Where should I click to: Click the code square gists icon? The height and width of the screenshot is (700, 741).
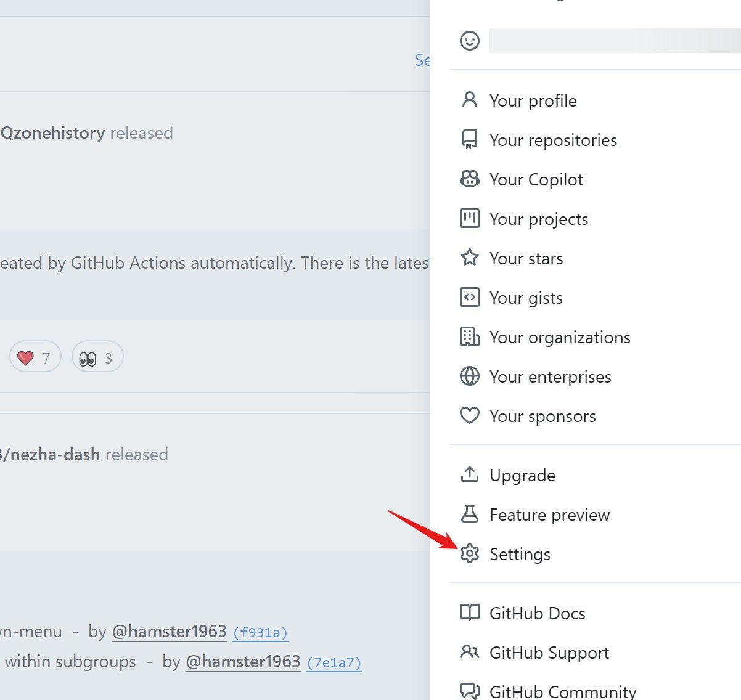[x=470, y=297]
